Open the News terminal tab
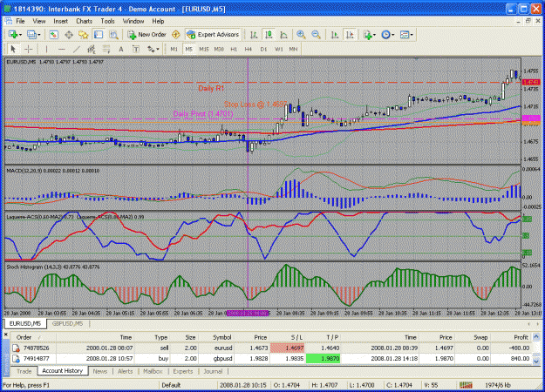 tap(100, 371)
